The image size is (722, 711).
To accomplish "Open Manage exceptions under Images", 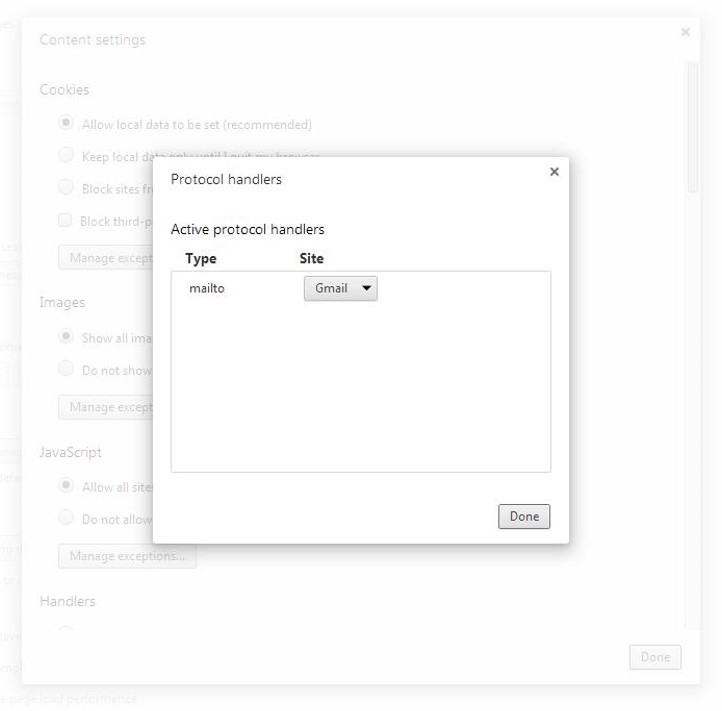I will 105,407.
